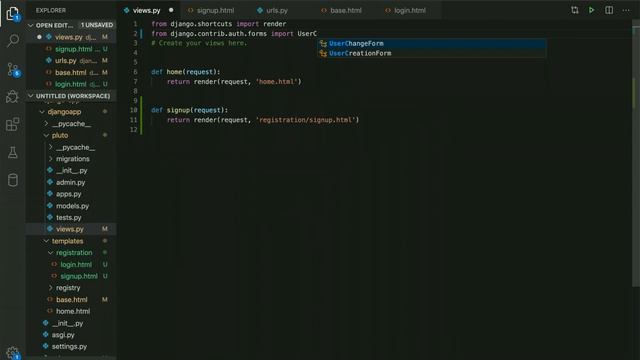Open views.py in the Open Editors list
The width and height of the screenshot is (640, 360).
[71, 37]
